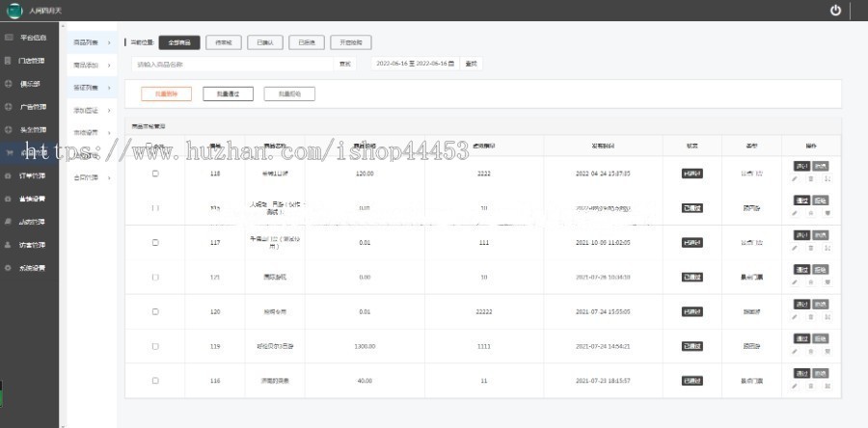Viewport: 868px width, 428px height.
Task: Open 俱乐部 in the dark sidebar
Action: click(x=30, y=84)
